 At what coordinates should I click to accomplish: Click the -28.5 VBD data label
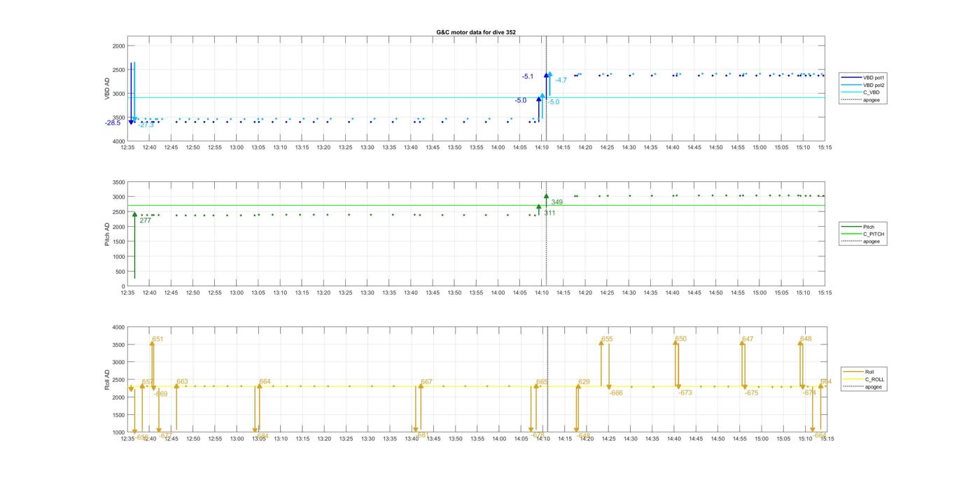(x=113, y=123)
